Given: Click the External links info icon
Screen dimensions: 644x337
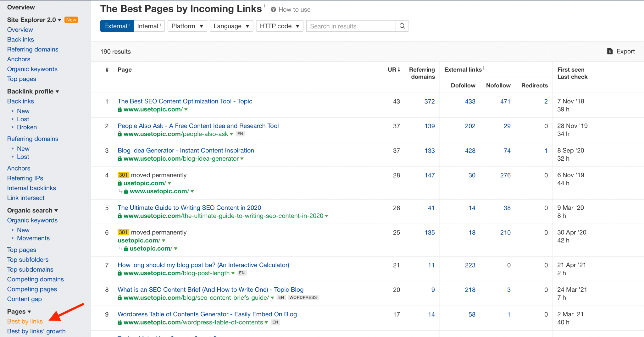Looking at the screenshot, I should click(x=484, y=68).
